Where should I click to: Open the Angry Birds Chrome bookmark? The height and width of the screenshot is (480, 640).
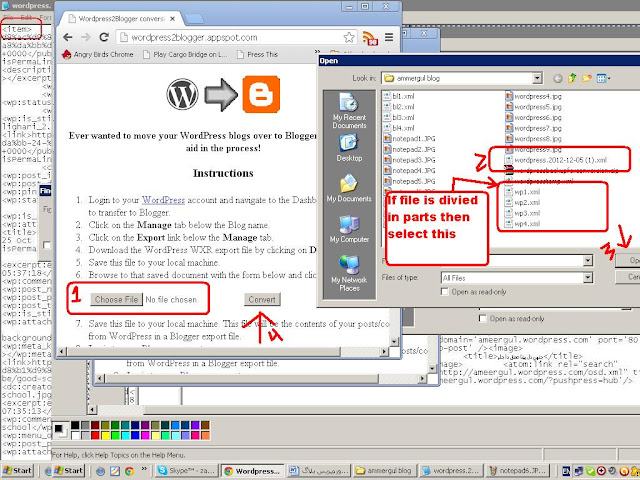pos(98,54)
